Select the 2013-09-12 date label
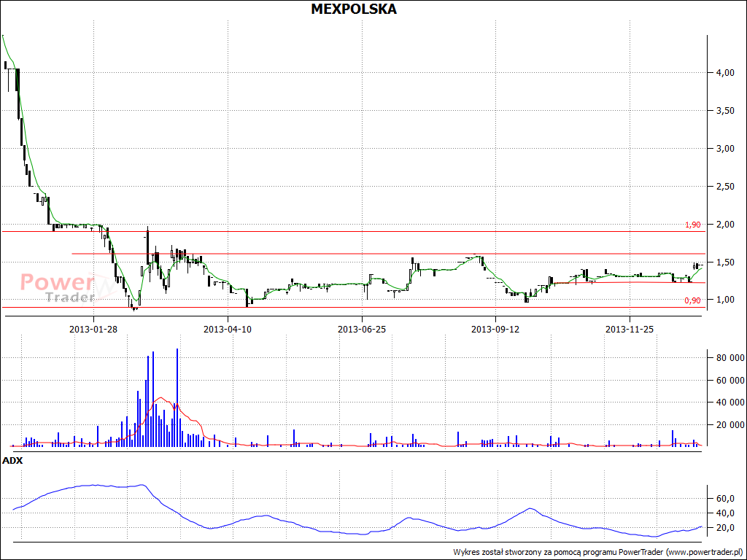Viewport: 747px width, 560px height. [x=495, y=329]
